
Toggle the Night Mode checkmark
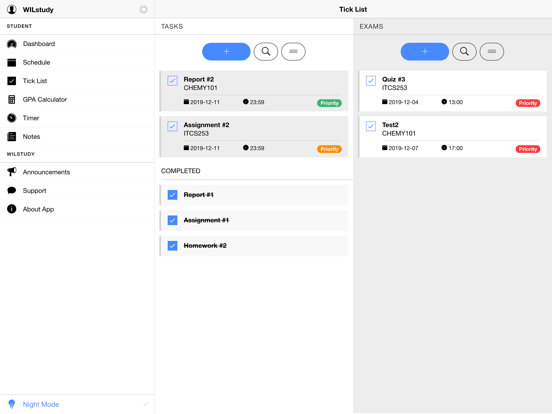tap(145, 404)
